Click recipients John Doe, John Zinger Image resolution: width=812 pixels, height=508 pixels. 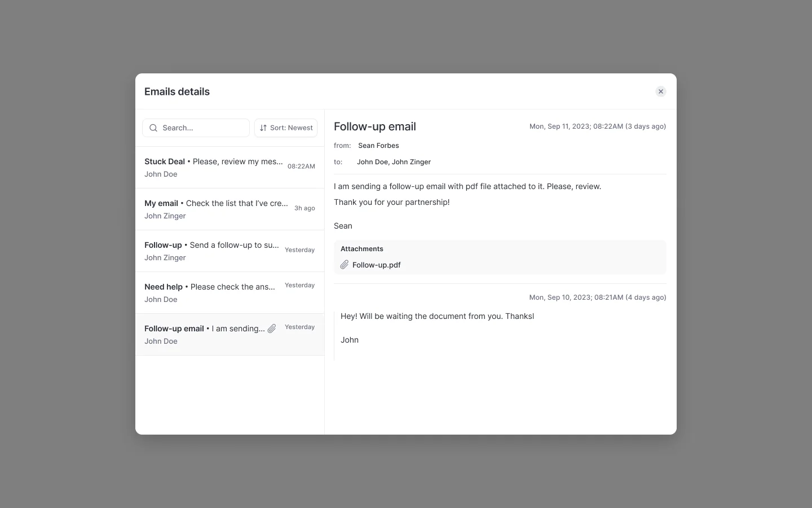394,162
